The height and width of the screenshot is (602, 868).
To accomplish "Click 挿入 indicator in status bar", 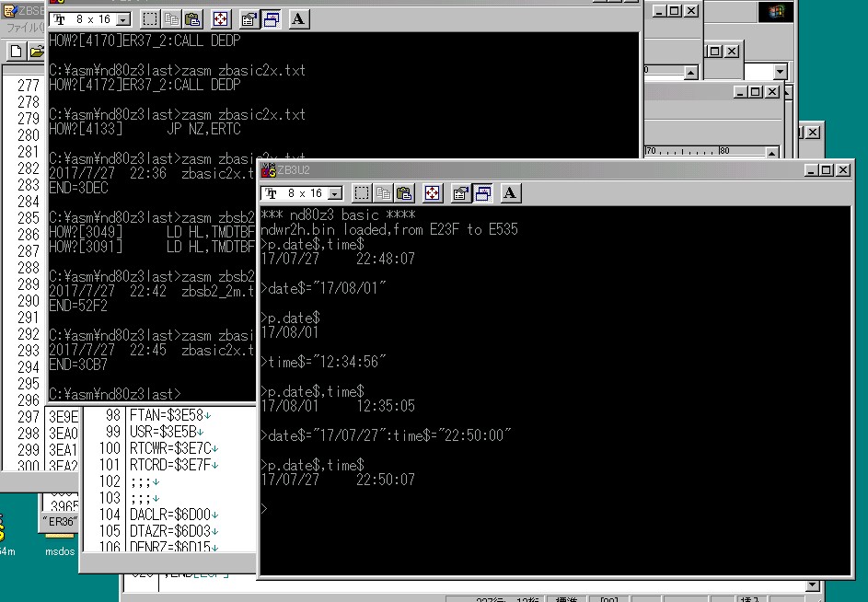I will (x=751, y=599).
